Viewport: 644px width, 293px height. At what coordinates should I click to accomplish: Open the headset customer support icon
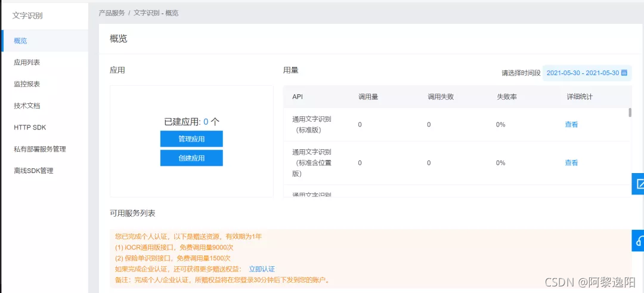[638, 240]
